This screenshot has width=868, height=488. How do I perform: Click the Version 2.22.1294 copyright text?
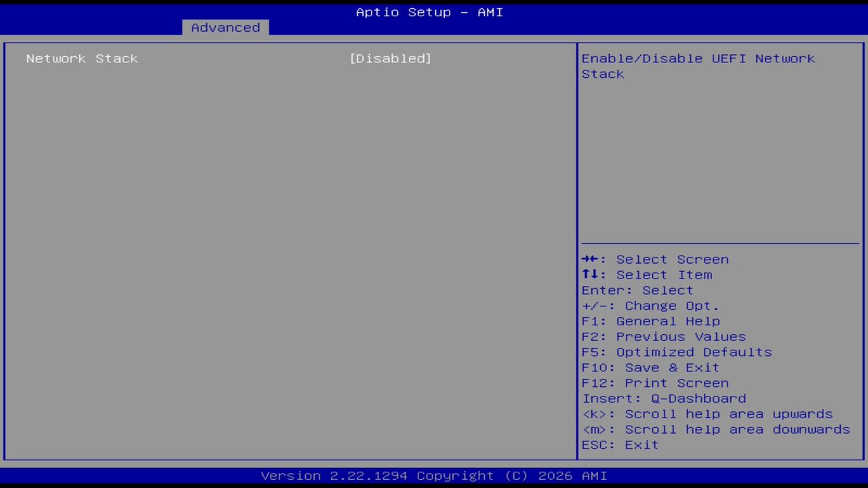[x=429, y=475]
